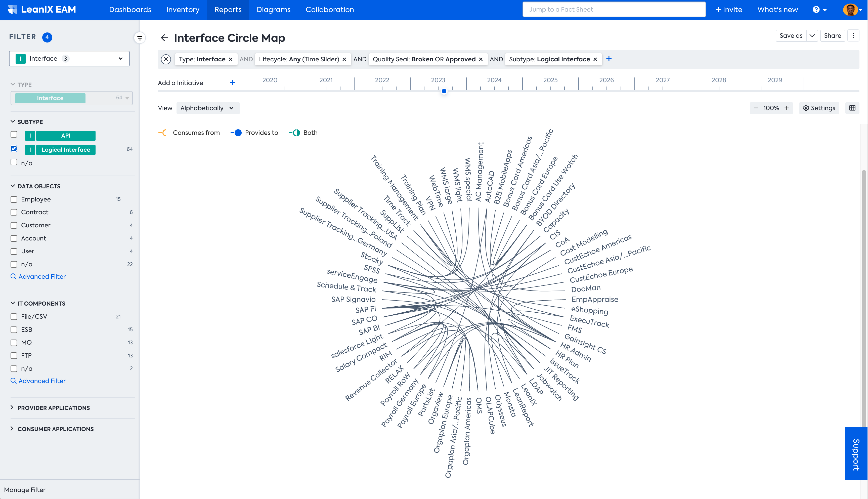Open the three-dot more options menu

click(853, 36)
